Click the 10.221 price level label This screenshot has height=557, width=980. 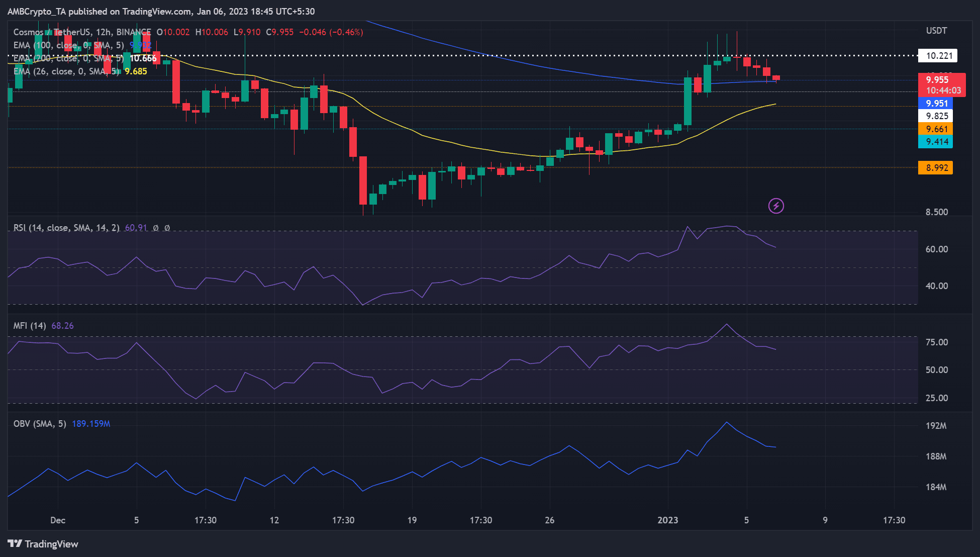pos(939,56)
